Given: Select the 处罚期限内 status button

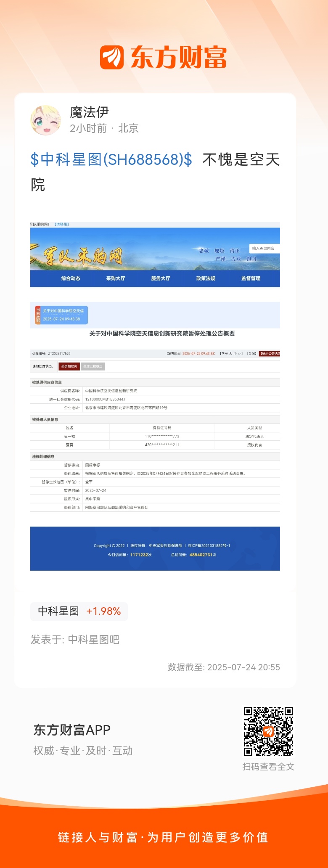Looking at the screenshot, I should pyautogui.click(x=69, y=367).
